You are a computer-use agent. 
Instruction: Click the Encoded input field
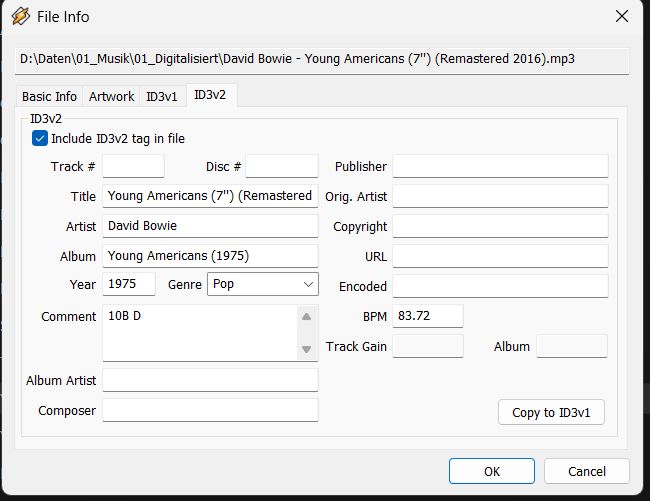pyautogui.click(x=500, y=286)
